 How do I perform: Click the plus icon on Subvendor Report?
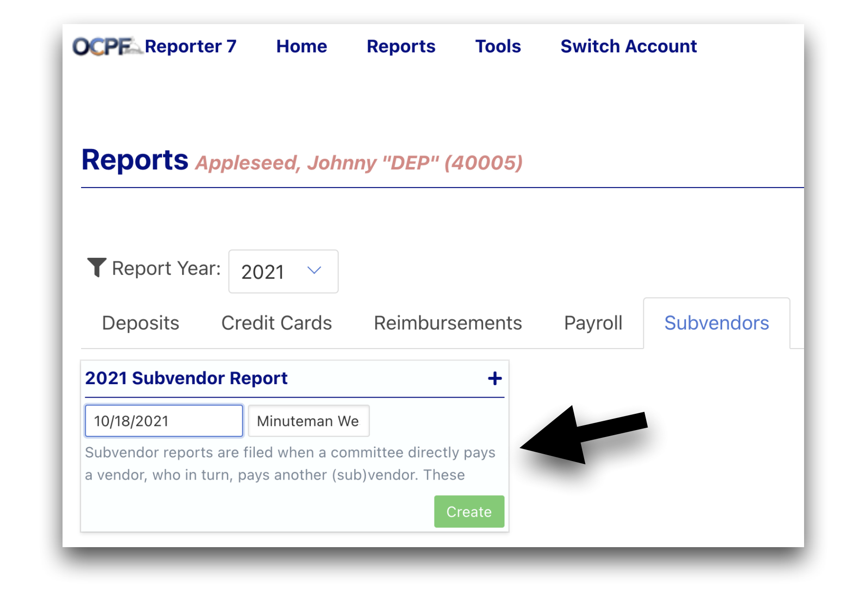pos(495,379)
